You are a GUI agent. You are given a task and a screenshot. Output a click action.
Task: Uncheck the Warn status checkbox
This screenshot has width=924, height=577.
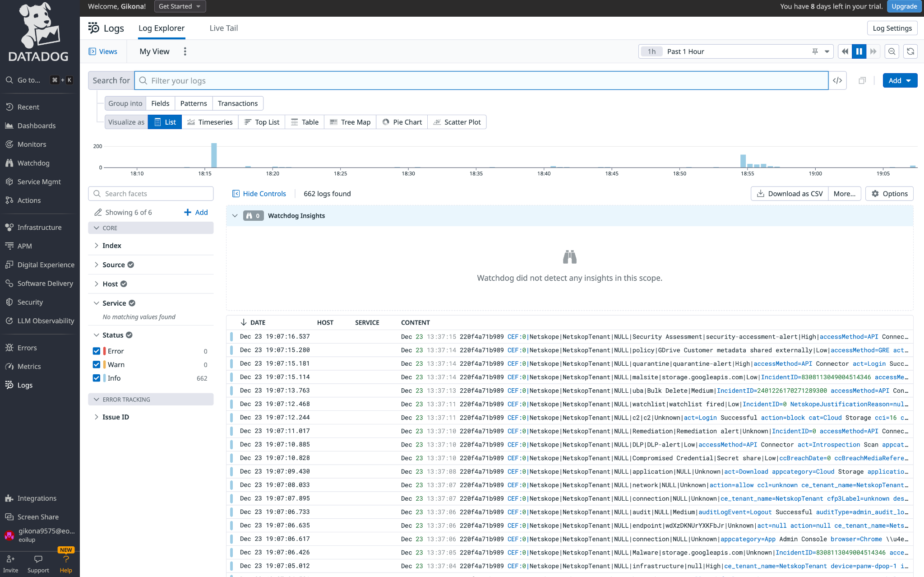point(97,364)
